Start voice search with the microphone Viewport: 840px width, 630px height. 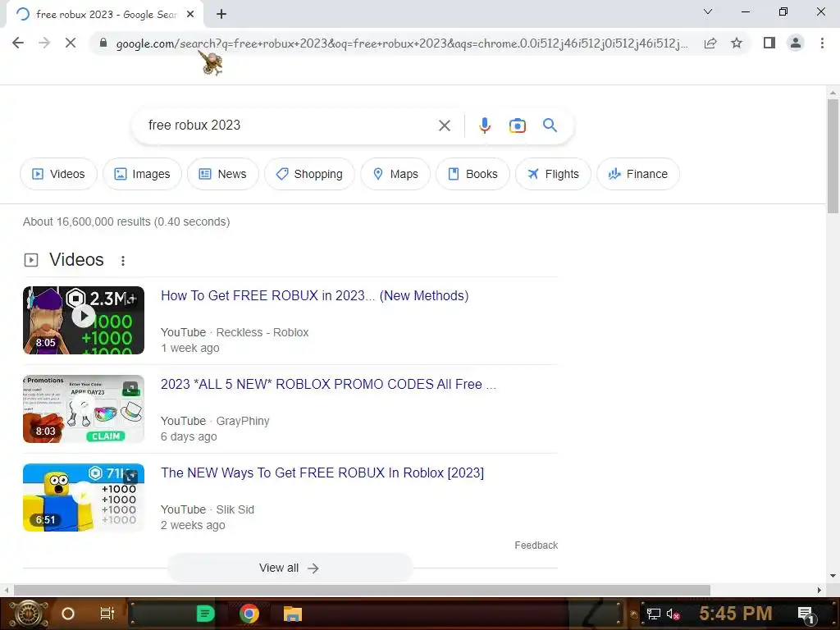point(484,126)
